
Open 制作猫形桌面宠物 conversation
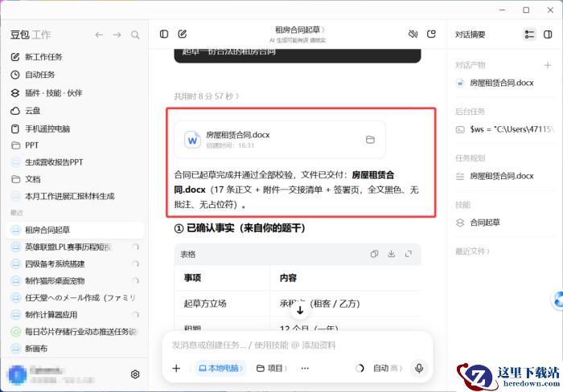(x=75, y=281)
